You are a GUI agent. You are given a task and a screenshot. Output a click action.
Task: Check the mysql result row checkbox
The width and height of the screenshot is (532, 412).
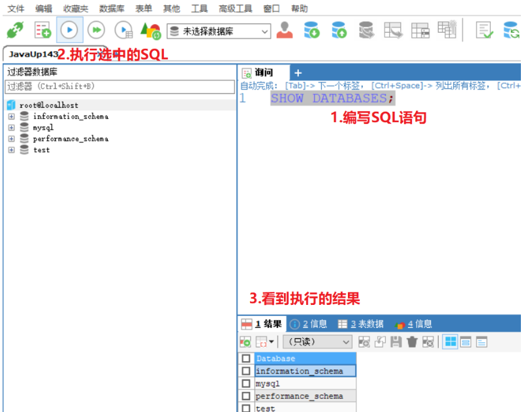pos(246,383)
